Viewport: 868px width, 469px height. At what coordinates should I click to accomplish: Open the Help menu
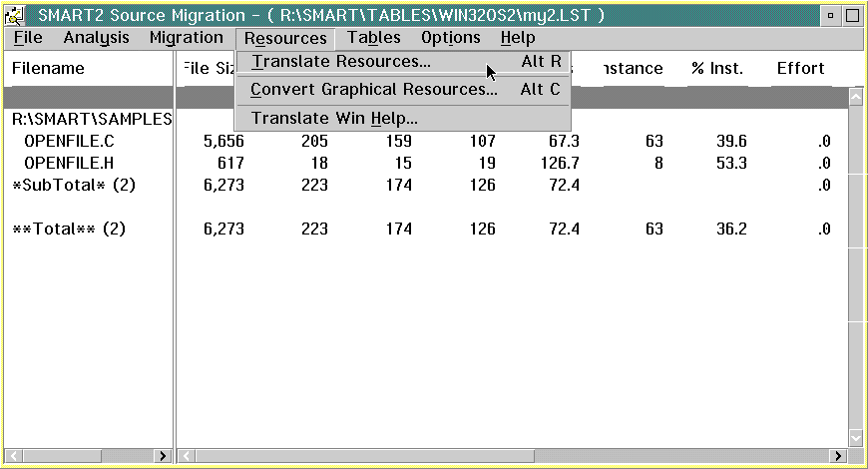pos(518,38)
